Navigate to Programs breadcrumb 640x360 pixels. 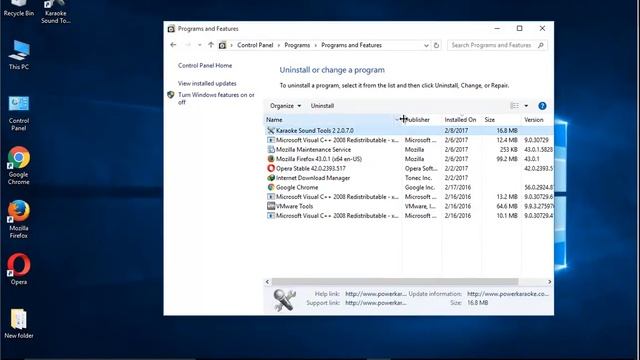point(297,45)
